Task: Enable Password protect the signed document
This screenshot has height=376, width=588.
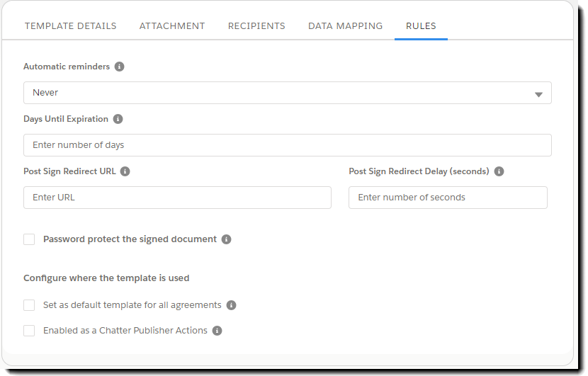Action: (x=29, y=239)
